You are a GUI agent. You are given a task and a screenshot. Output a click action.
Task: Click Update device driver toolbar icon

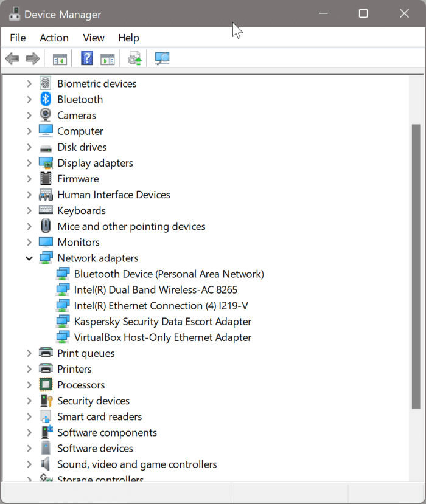coord(135,58)
